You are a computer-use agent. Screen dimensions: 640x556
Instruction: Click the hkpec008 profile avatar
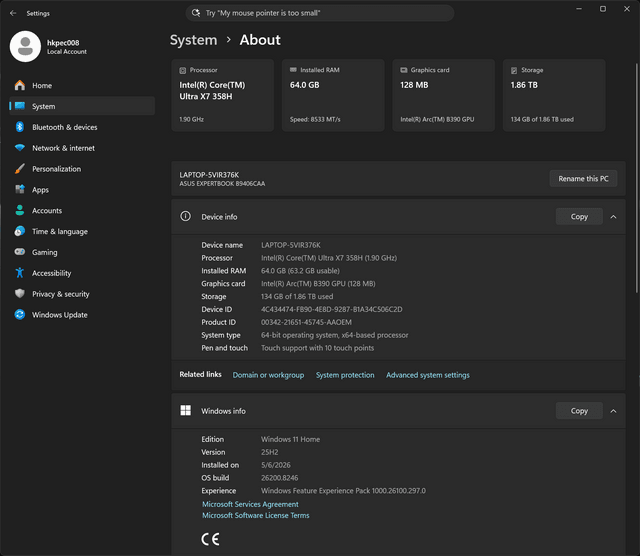click(x=25, y=47)
